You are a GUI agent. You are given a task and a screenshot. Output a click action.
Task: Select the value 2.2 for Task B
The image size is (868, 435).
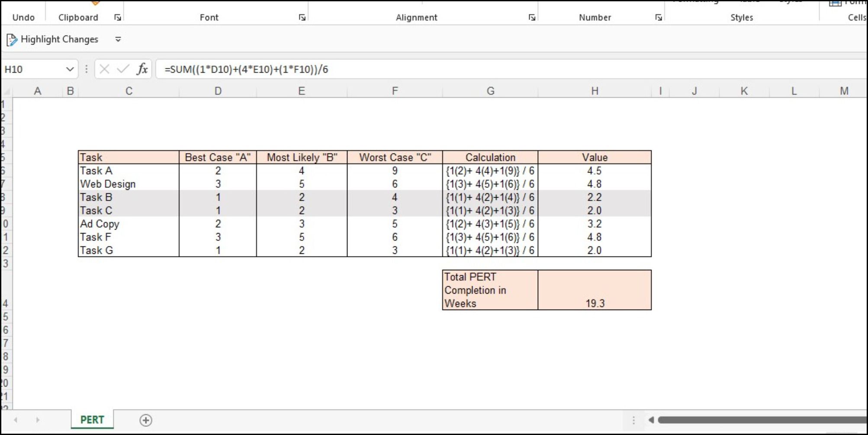tap(595, 197)
